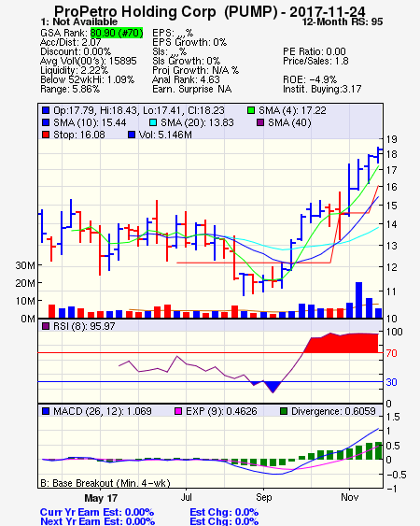Click the red RSI 70 level label
This screenshot has height=526, width=420.
tap(391, 353)
